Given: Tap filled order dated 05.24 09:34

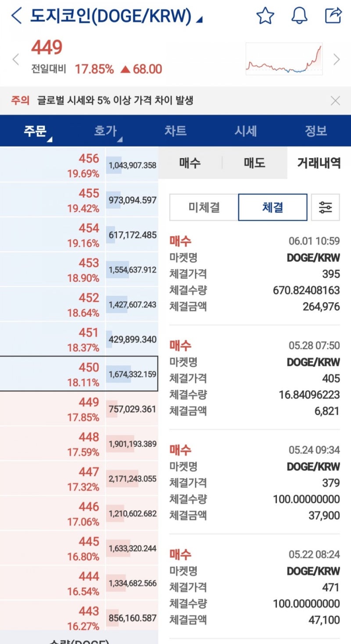Looking at the screenshot, I should (x=254, y=483).
